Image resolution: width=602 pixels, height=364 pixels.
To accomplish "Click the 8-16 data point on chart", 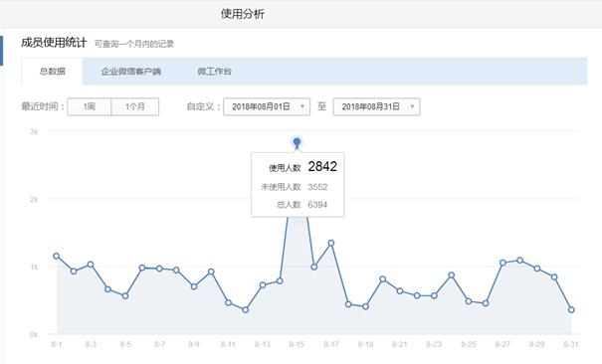I will click(x=314, y=267).
